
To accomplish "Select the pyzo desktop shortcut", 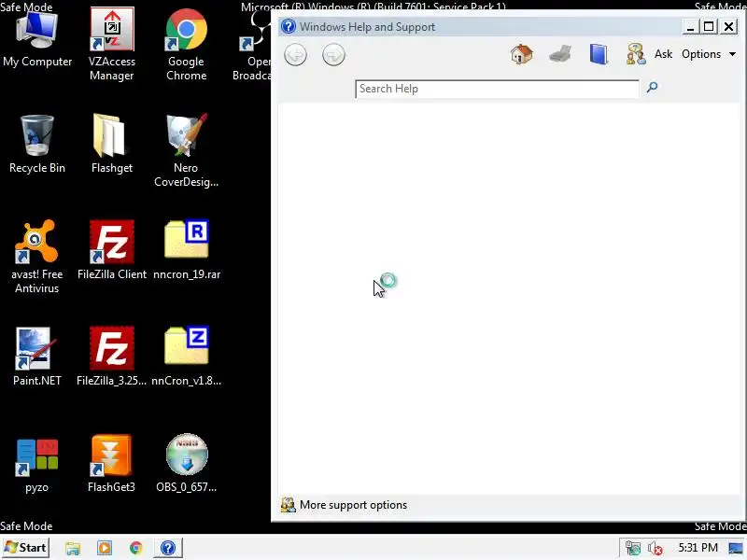I will (x=37, y=466).
